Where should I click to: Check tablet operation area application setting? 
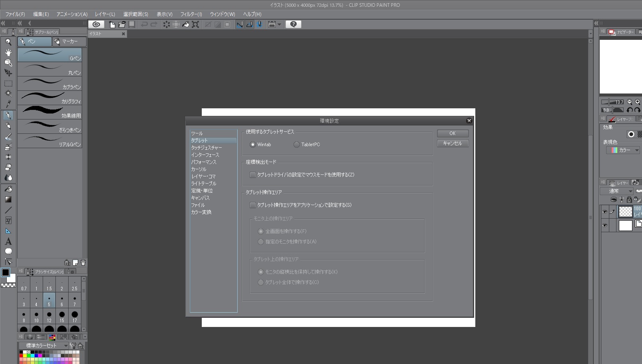click(x=253, y=205)
